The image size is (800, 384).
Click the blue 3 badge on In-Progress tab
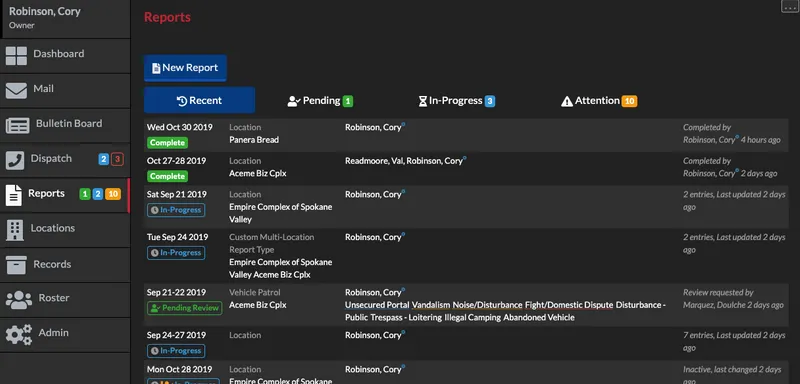pyautogui.click(x=490, y=101)
